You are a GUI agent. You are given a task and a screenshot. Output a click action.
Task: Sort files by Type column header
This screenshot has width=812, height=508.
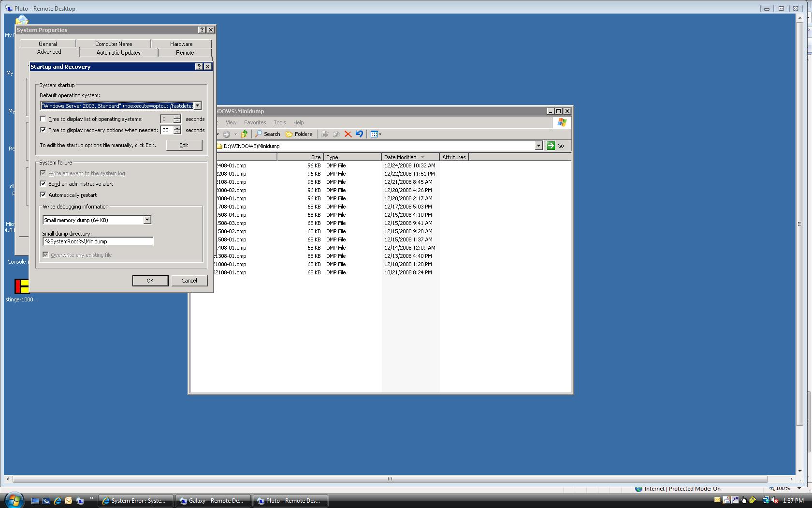pyautogui.click(x=352, y=157)
